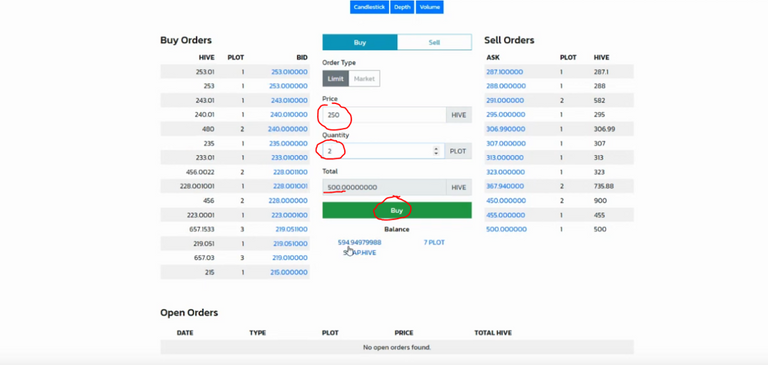768x365 pixels.
Task: Select bid price 240.010000
Action: click(x=289, y=115)
